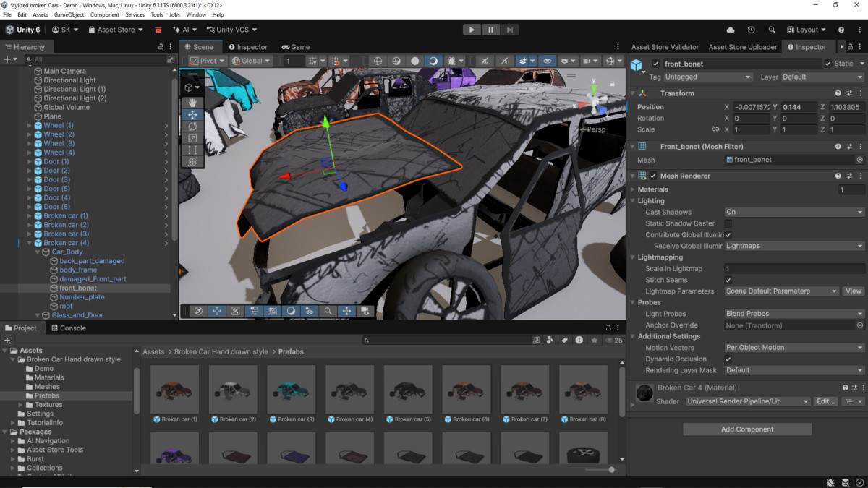
Task: Toggle Mesh Renderer enabled checkbox
Action: pos(653,176)
